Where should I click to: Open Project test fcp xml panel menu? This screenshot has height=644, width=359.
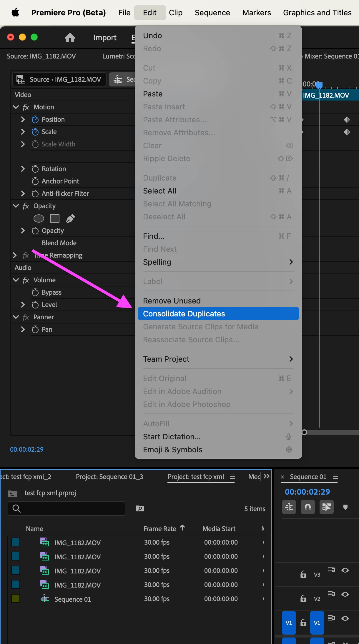click(x=232, y=477)
